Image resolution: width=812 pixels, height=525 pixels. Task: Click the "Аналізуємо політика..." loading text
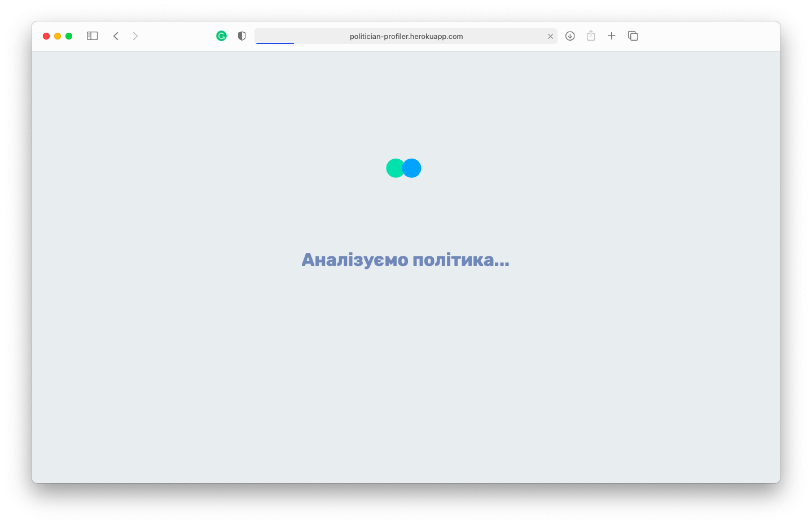pos(405,260)
